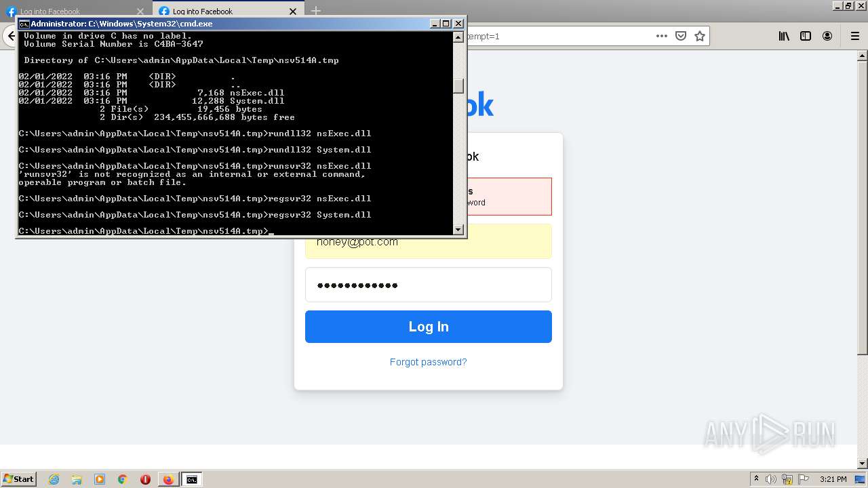
Task: Show hidden system tray icons
Action: (x=756, y=479)
